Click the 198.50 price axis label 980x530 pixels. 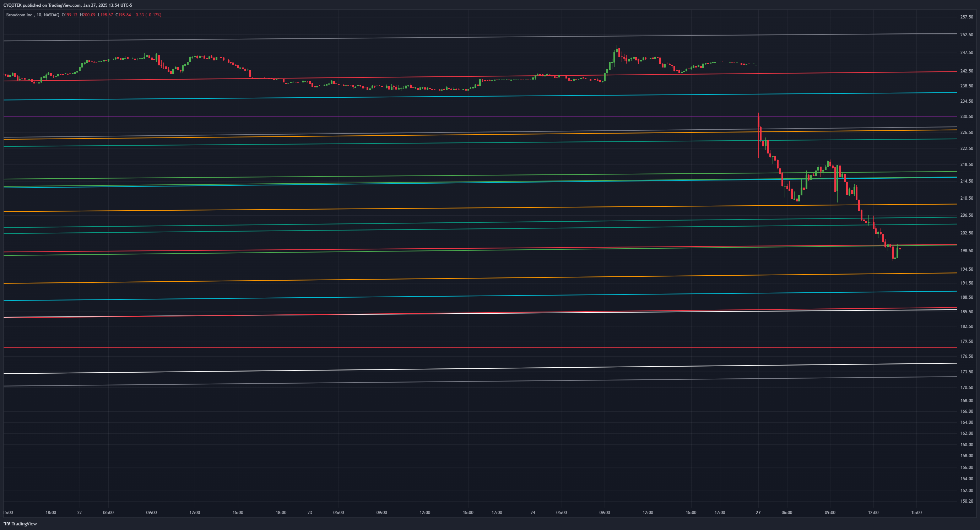coord(967,251)
